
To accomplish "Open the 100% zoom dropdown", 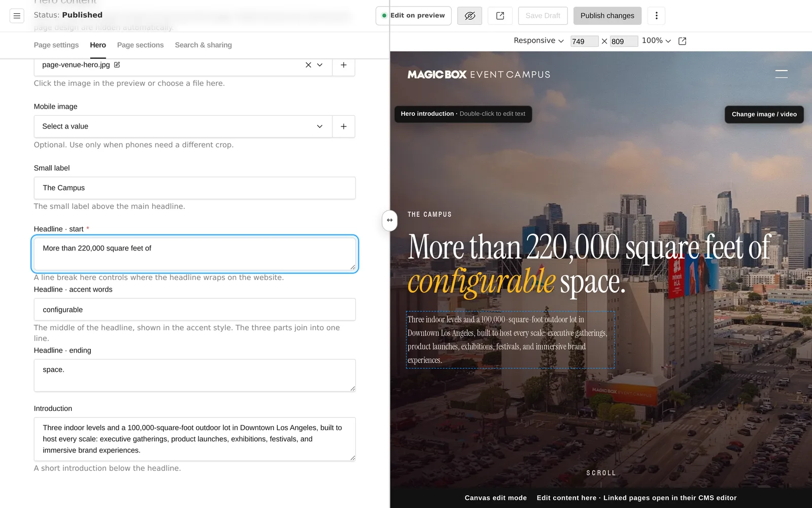I will (656, 41).
